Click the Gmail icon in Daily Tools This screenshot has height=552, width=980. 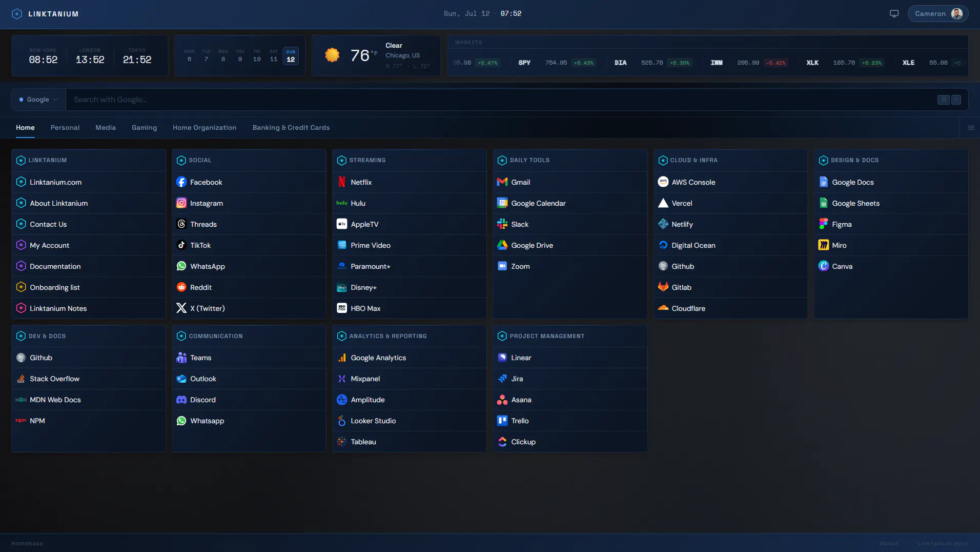tap(502, 182)
